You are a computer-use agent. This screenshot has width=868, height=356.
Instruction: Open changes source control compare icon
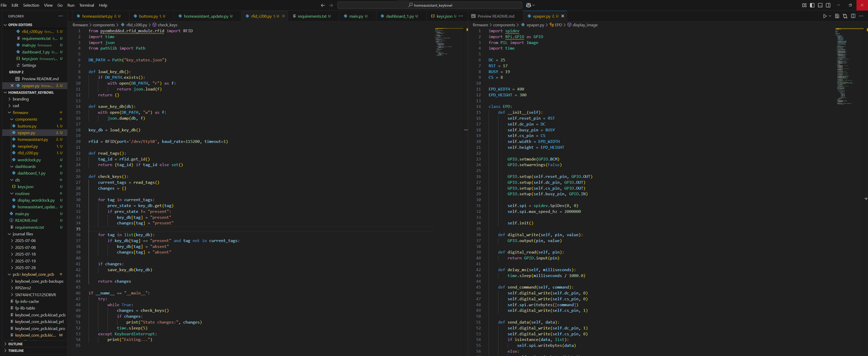click(x=845, y=16)
